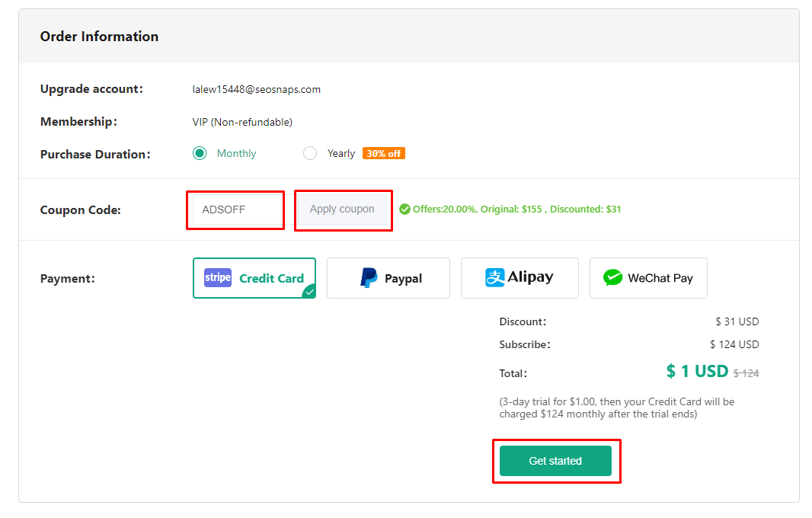Click the Stripe logo in Credit Card option
812x518 pixels.
click(x=218, y=278)
